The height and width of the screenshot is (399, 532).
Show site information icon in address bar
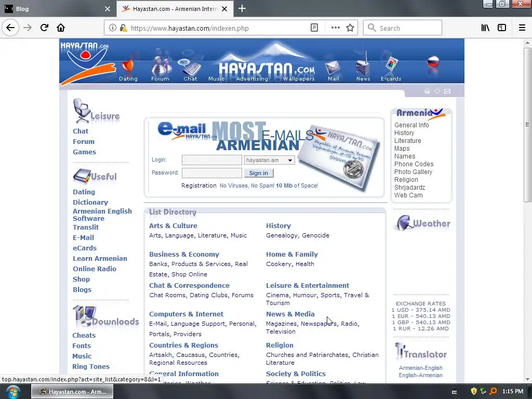click(x=112, y=28)
